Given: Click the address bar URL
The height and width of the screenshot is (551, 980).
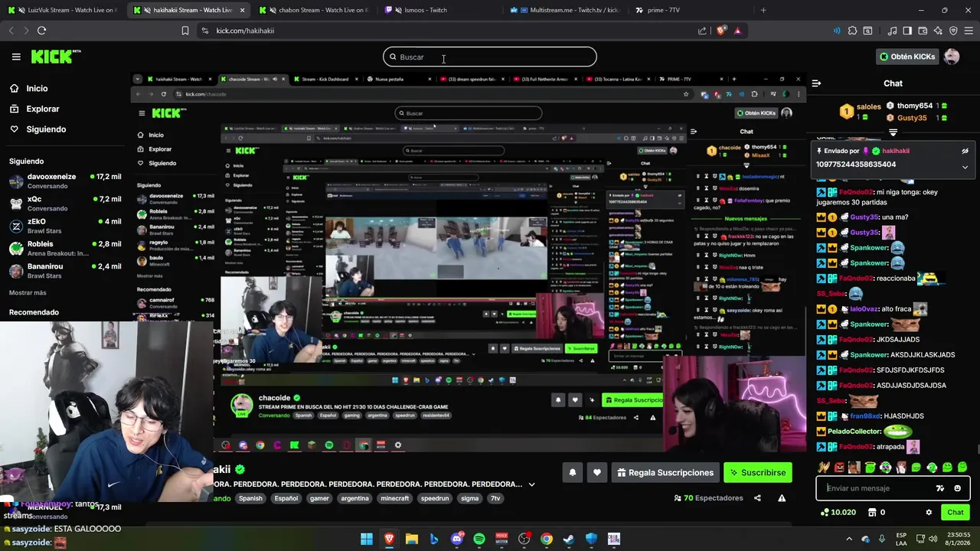Looking at the screenshot, I should point(245,31).
